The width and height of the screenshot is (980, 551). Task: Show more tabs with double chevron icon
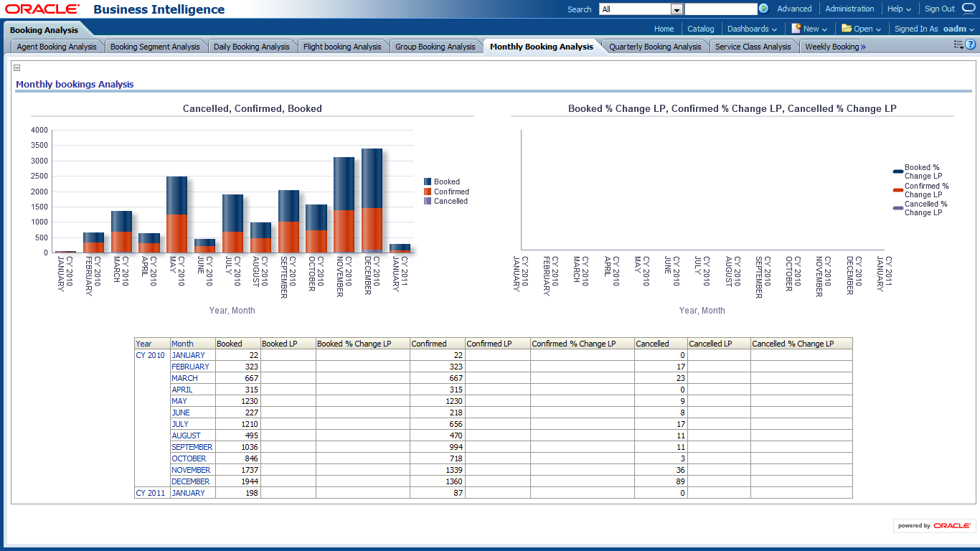click(x=863, y=47)
